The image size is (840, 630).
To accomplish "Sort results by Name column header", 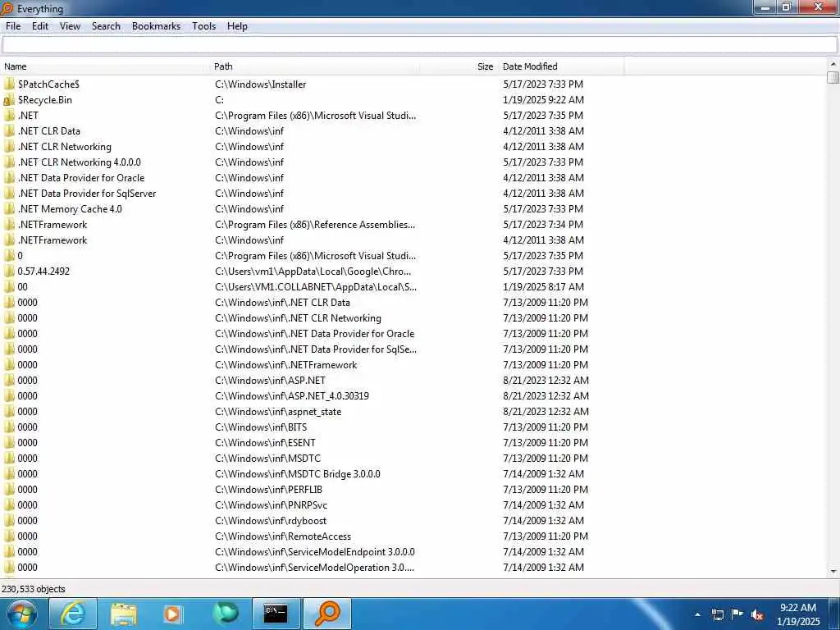I will 106,66.
